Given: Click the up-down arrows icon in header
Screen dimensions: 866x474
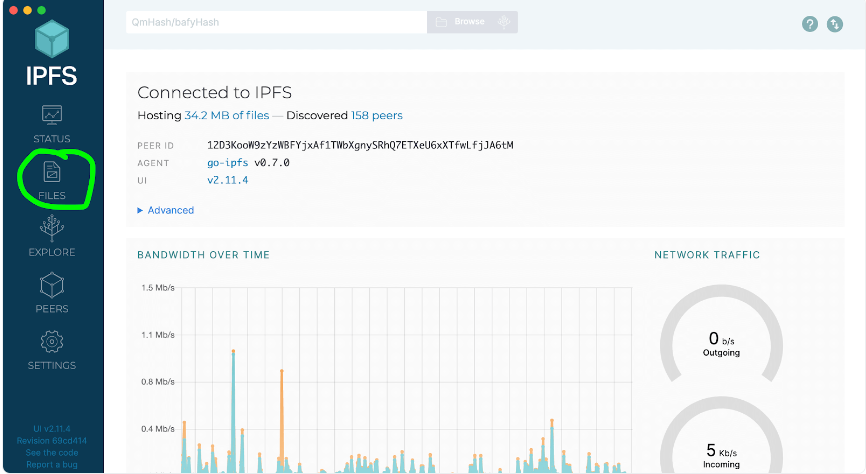Looking at the screenshot, I should (835, 24).
